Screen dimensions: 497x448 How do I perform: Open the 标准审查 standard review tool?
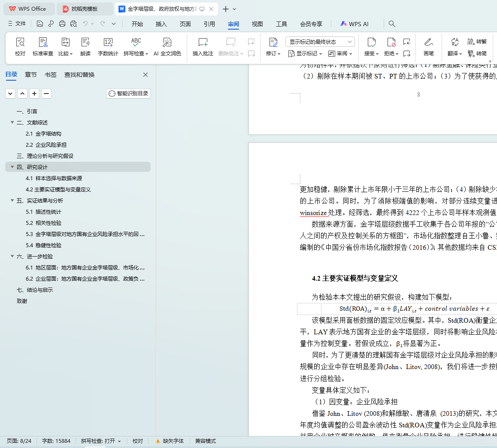43,42
